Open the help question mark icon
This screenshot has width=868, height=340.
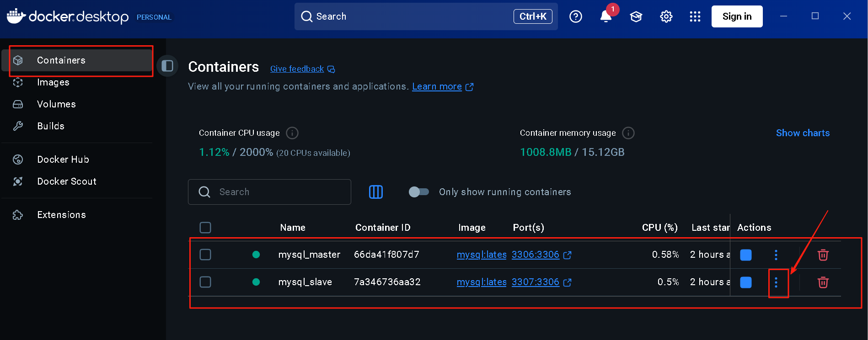[x=575, y=17]
